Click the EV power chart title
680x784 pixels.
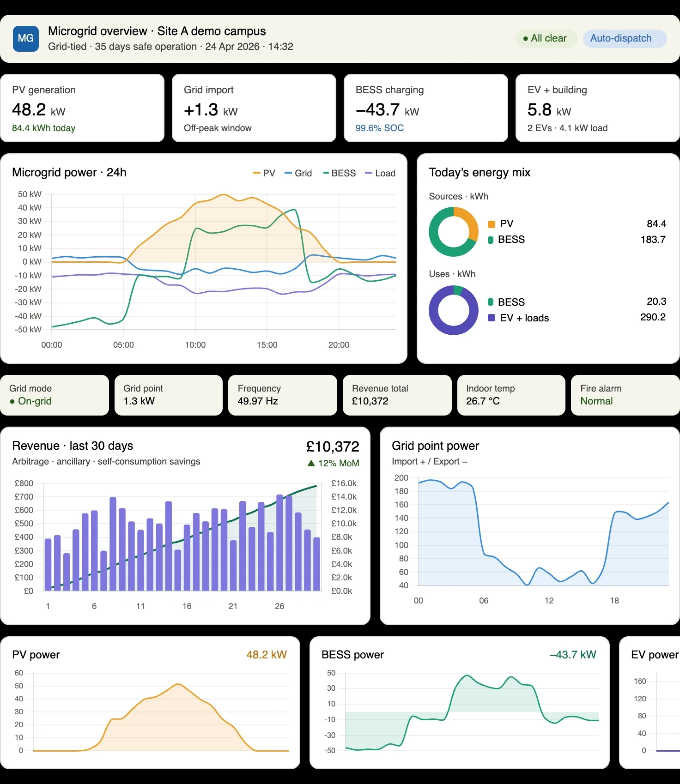(655, 655)
